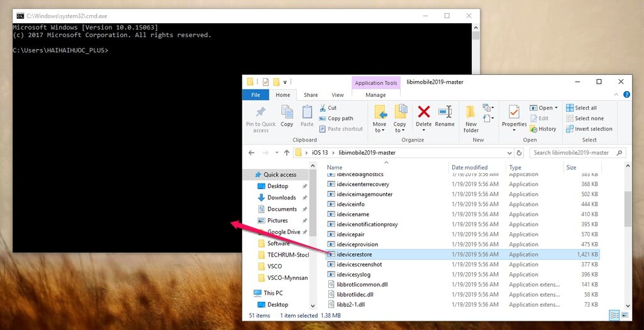Click the History button in the ribbon
The width and height of the screenshot is (644, 330).
click(x=543, y=129)
